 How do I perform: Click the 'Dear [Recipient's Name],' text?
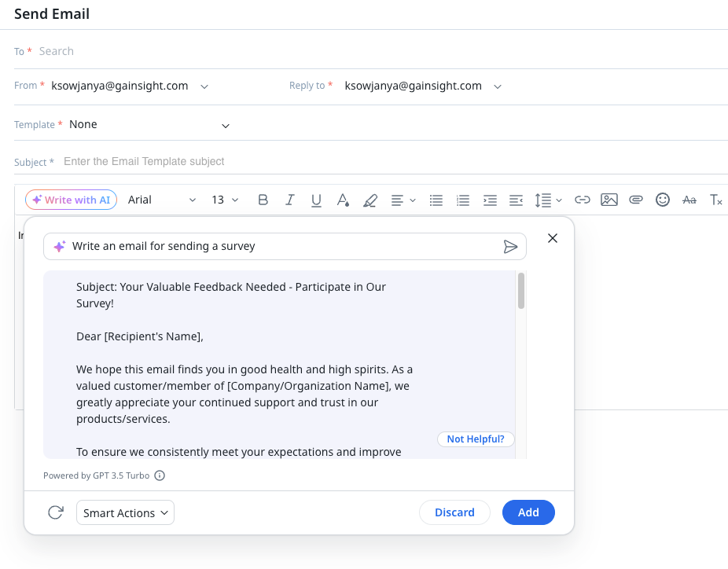pos(140,336)
